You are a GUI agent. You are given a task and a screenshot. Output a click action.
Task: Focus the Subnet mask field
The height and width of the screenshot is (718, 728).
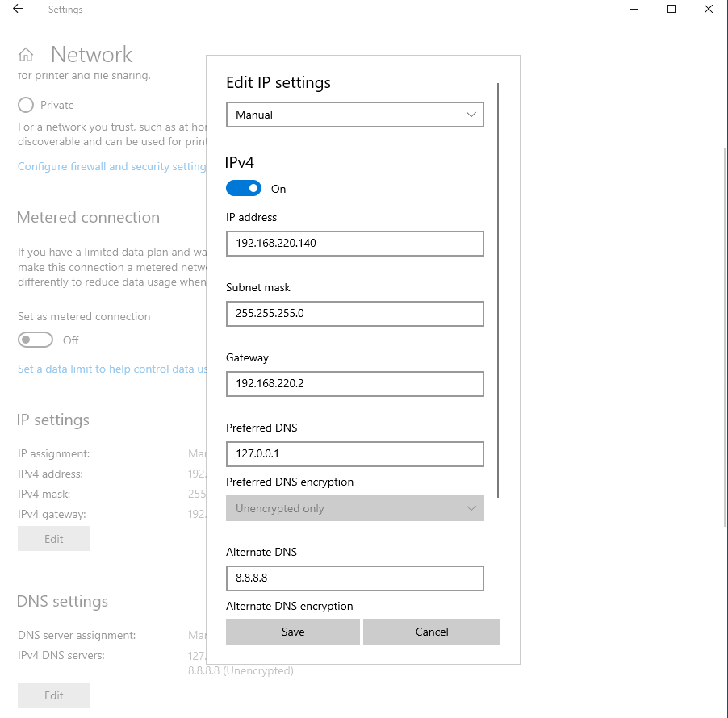(354, 313)
